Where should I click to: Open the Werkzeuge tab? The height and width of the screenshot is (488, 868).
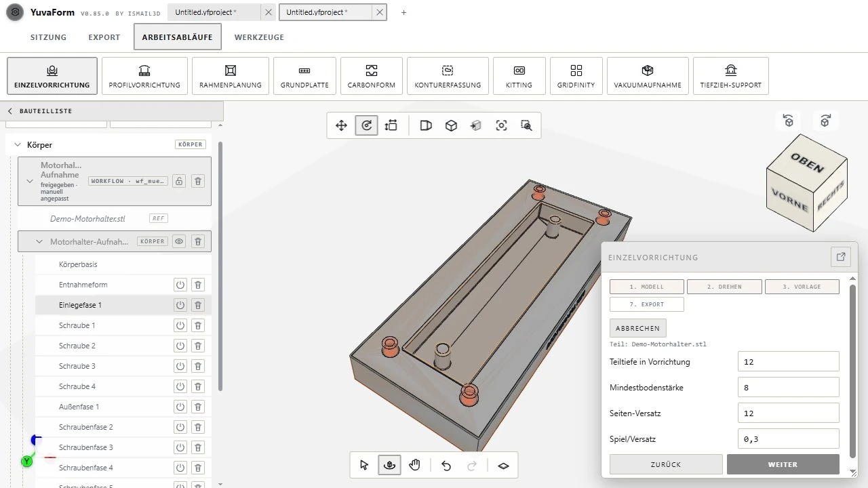[x=259, y=37]
